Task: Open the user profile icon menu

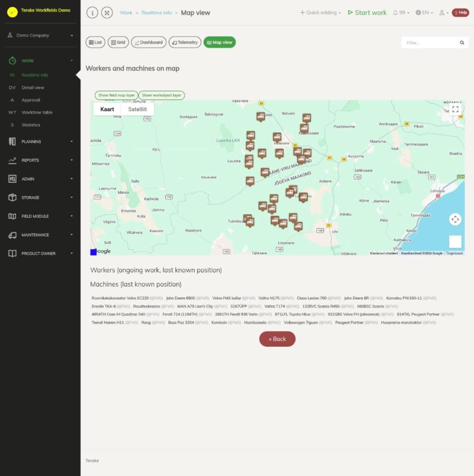Action: [444, 13]
